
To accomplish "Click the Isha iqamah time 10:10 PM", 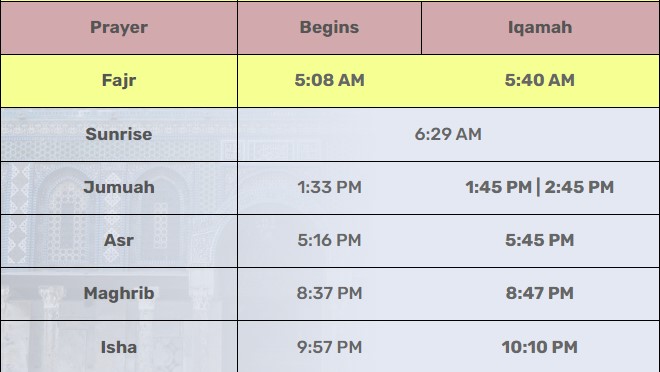I will click(540, 347).
